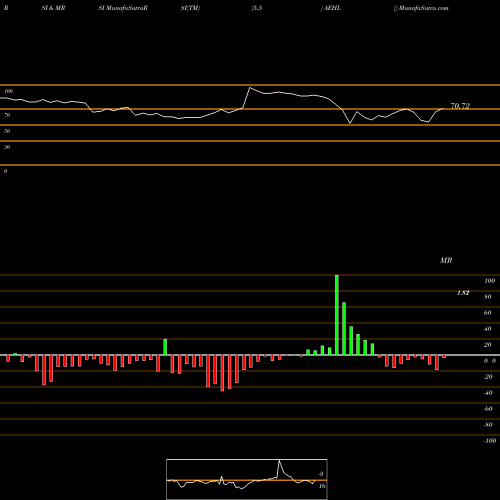The width and height of the screenshot is (500, 500).
Task: Open the mini overview chart thumbnail
Action: click(247, 479)
